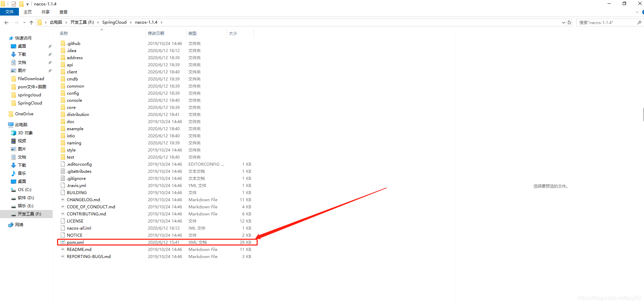This screenshot has width=644, height=304.
Task: Go up one folder level arrow
Action: tap(31, 22)
